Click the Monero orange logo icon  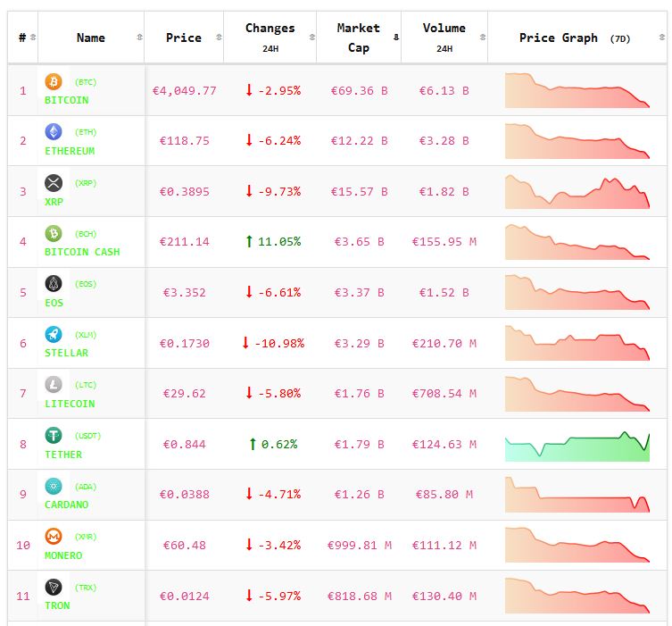click(x=54, y=537)
